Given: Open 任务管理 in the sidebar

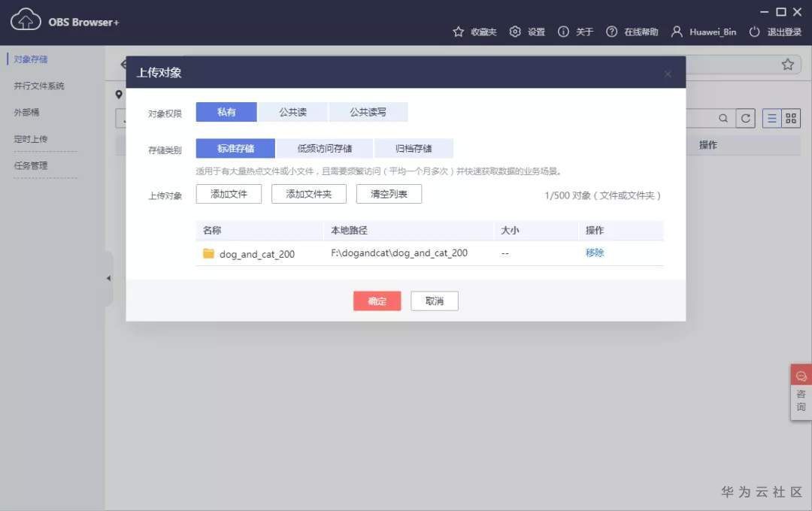Looking at the screenshot, I should pyautogui.click(x=31, y=165).
